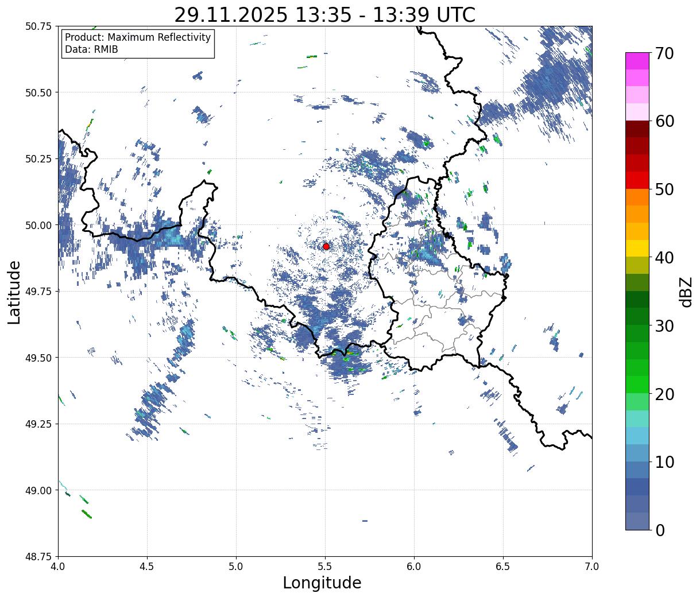
Task: Click the 6.5 longitude tick label
Action: pos(503,567)
